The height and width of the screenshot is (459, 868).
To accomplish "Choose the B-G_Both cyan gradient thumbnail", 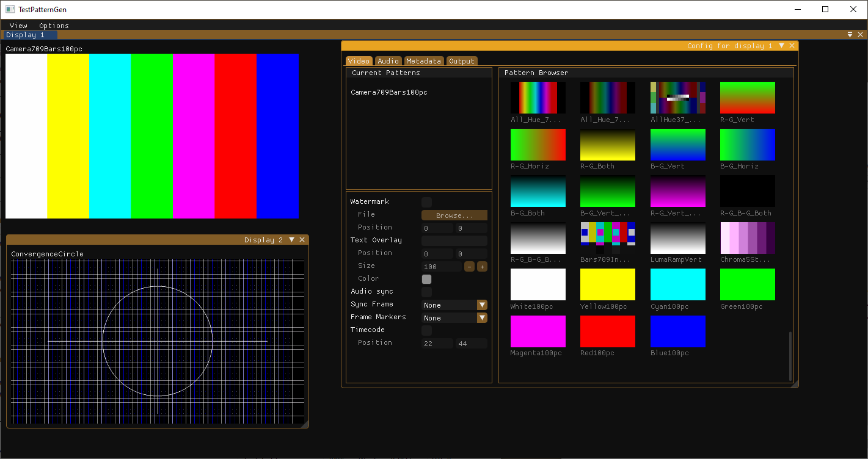I will pyautogui.click(x=538, y=191).
